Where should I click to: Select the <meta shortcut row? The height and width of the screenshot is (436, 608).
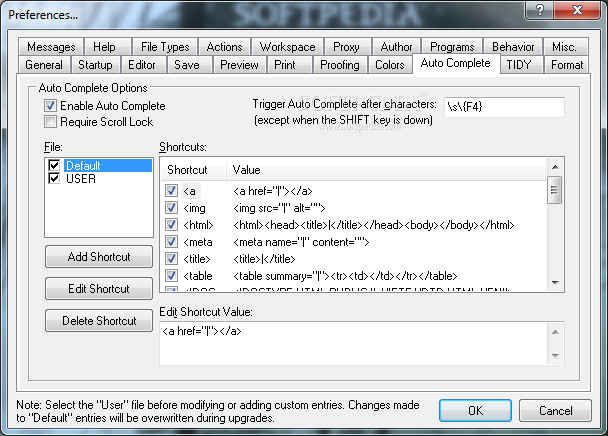[x=353, y=242]
